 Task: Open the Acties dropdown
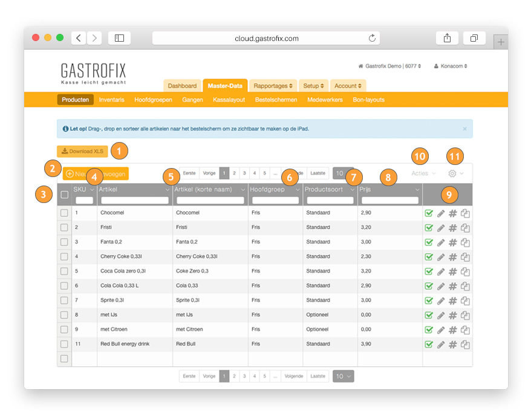click(x=423, y=173)
